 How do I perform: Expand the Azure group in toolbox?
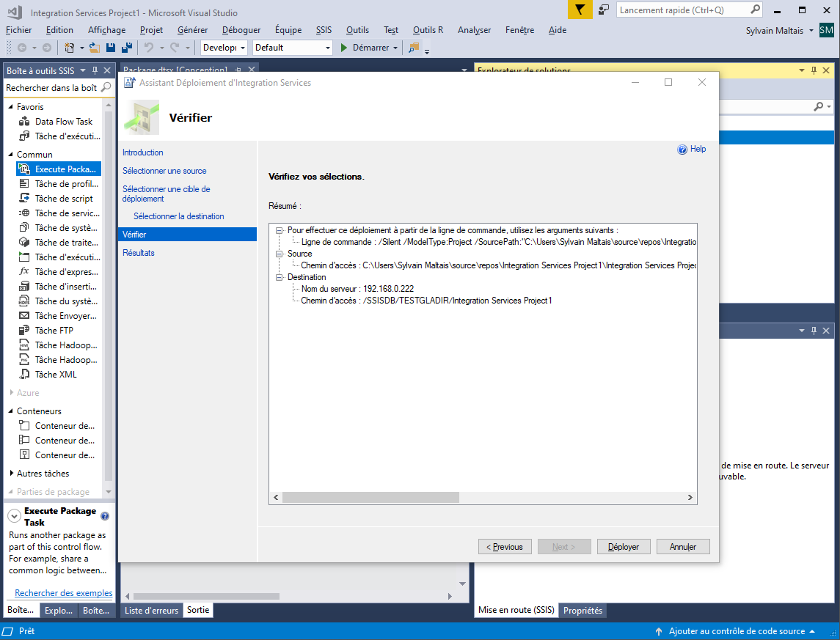[11, 392]
